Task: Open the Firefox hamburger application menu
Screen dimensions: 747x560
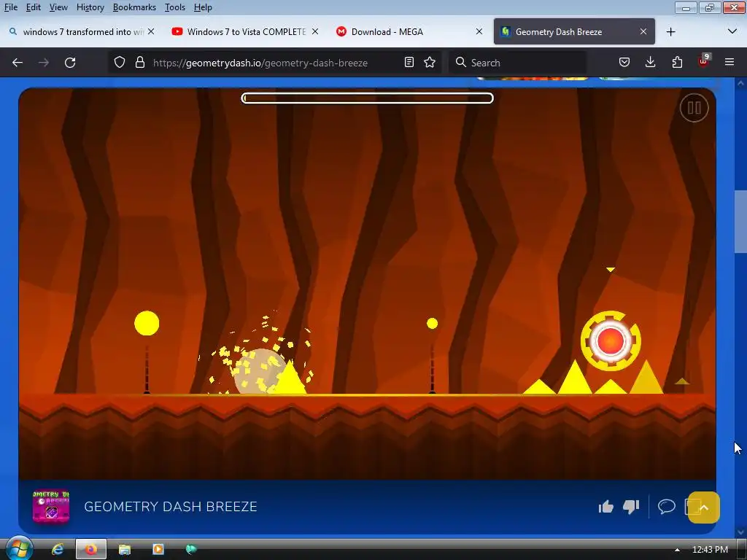Action: (x=729, y=63)
